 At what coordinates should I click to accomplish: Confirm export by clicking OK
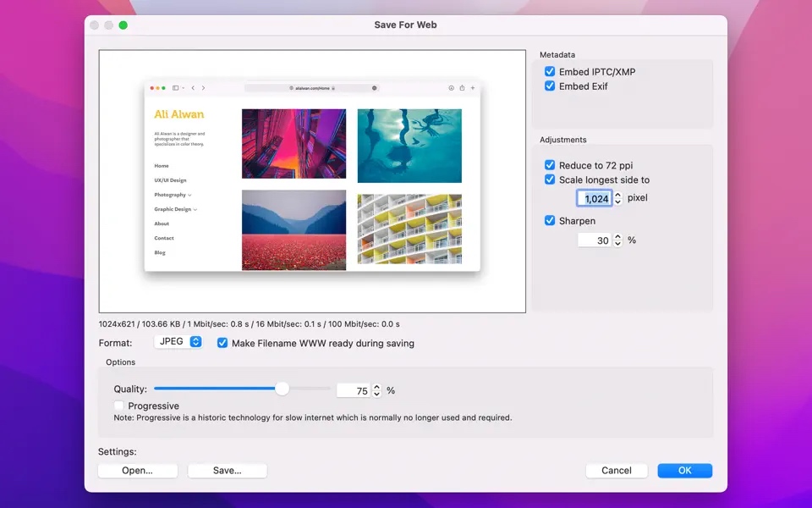(684, 470)
